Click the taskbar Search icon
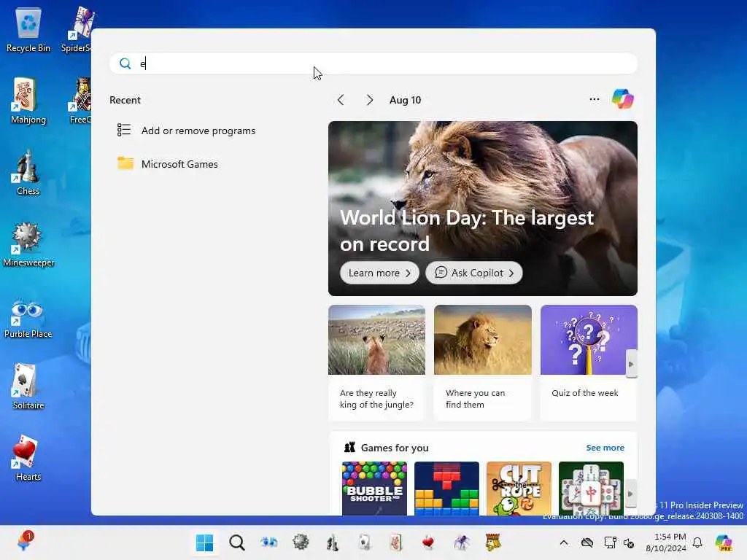 tap(237, 542)
